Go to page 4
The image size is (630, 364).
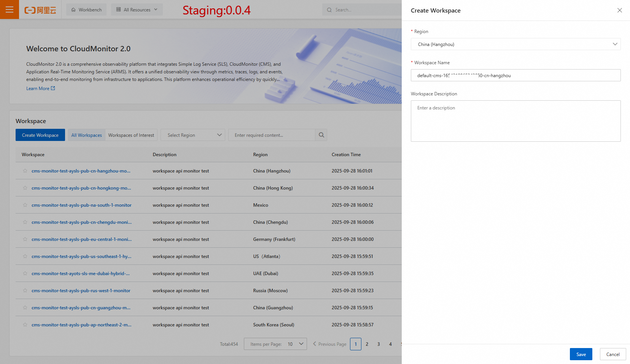click(390, 344)
